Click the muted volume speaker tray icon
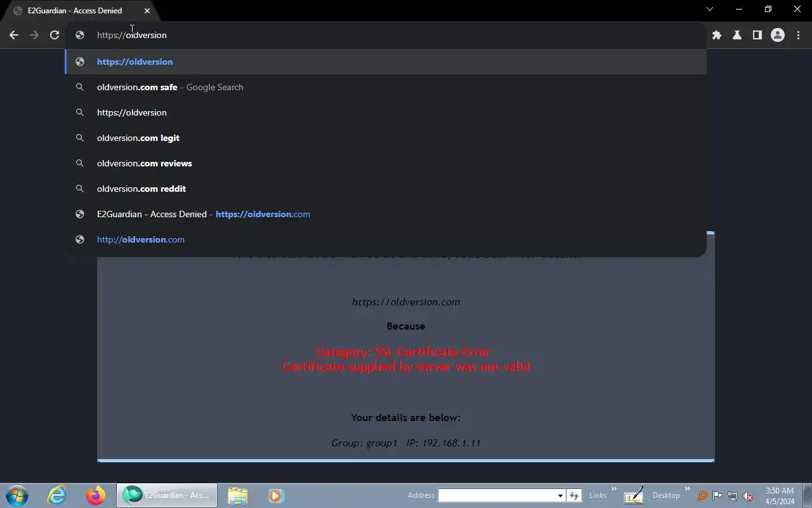Screen dimensions: 812x508 [748, 496]
